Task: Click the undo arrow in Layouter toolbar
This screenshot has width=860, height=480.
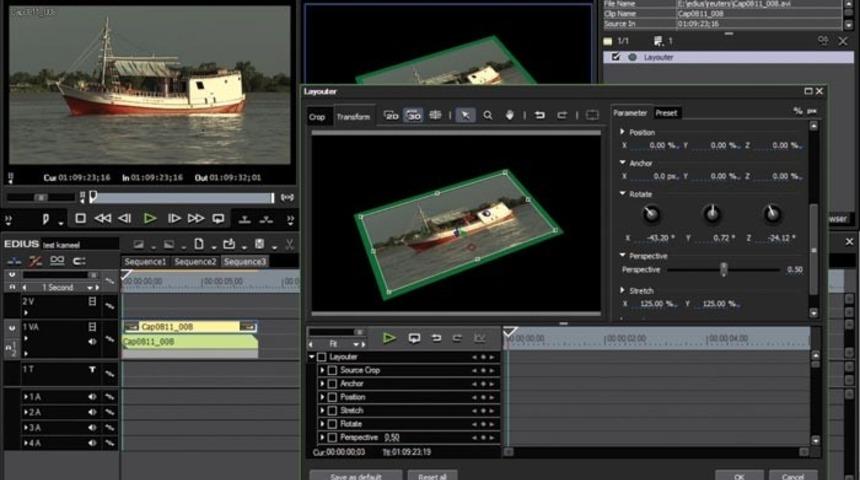Action: pyautogui.click(x=540, y=116)
